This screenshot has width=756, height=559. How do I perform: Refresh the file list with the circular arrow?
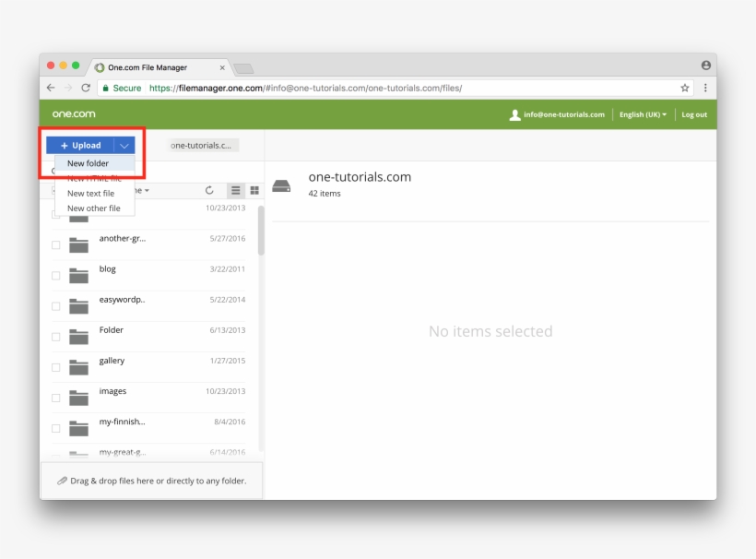click(209, 190)
